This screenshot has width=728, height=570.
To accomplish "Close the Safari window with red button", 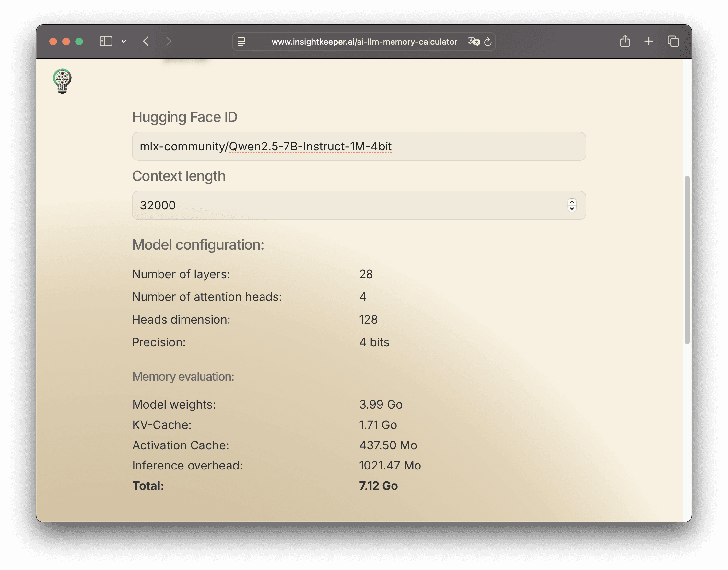I will point(53,42).
